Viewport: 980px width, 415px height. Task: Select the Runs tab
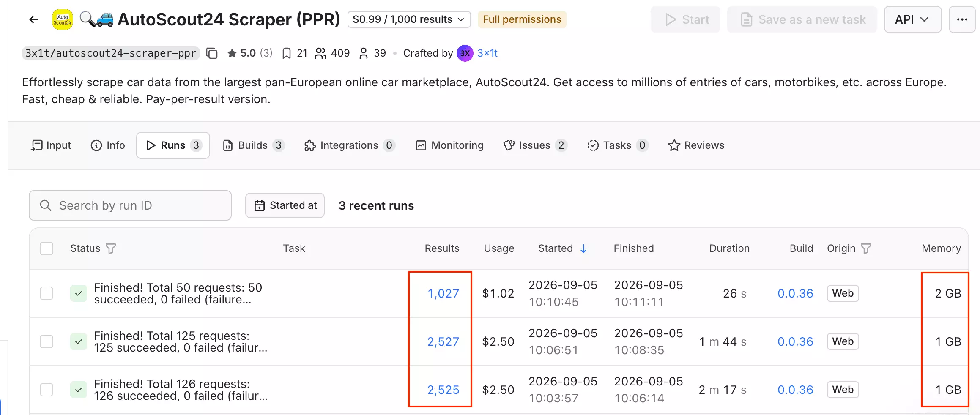173,145
